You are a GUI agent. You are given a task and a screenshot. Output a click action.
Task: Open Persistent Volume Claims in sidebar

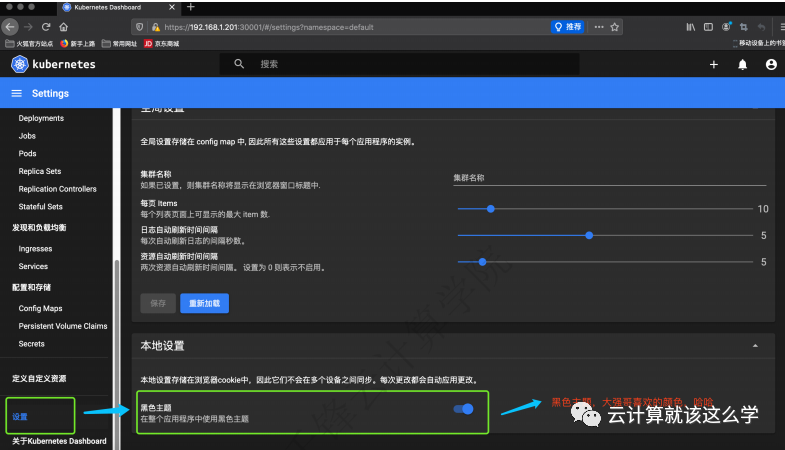63,326
